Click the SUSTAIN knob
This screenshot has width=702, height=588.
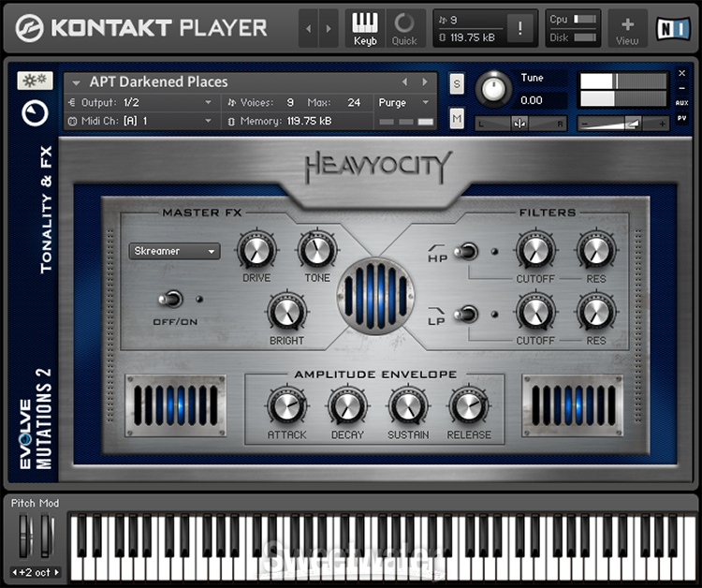pyautogui.click(x=408, y=406)
